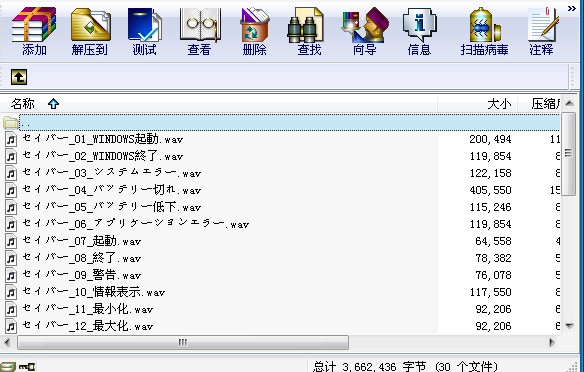
Task: Select the セイバー_09_警告.wav file
Action: point(82,276)
